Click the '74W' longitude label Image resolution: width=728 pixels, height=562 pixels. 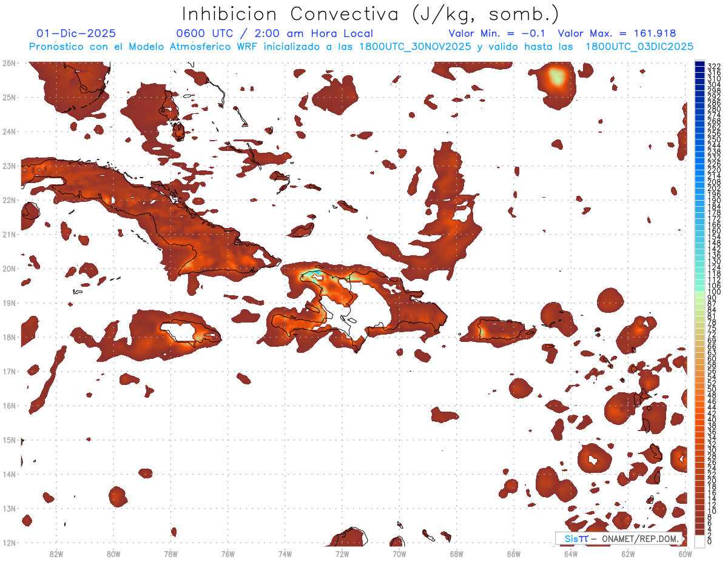coord(285,553)
